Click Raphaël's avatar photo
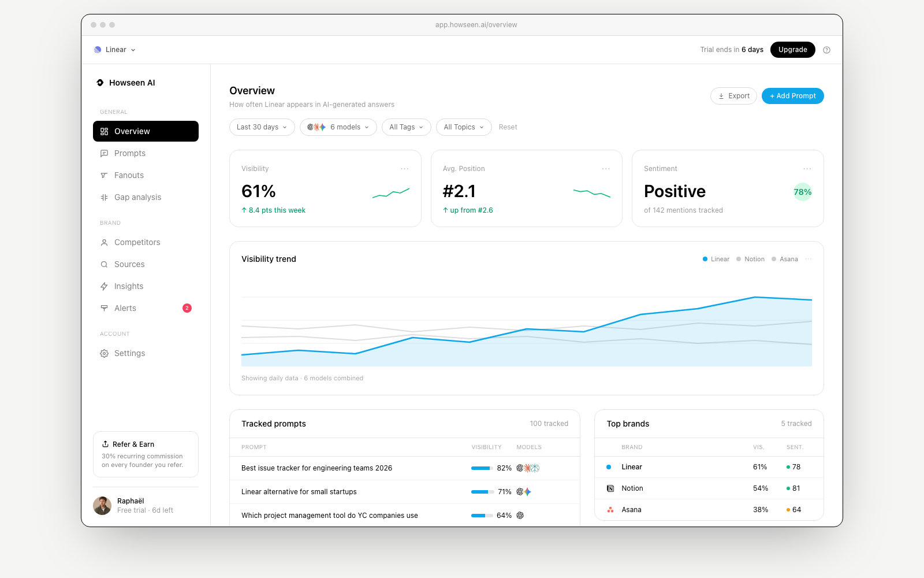 pos(102,506)
